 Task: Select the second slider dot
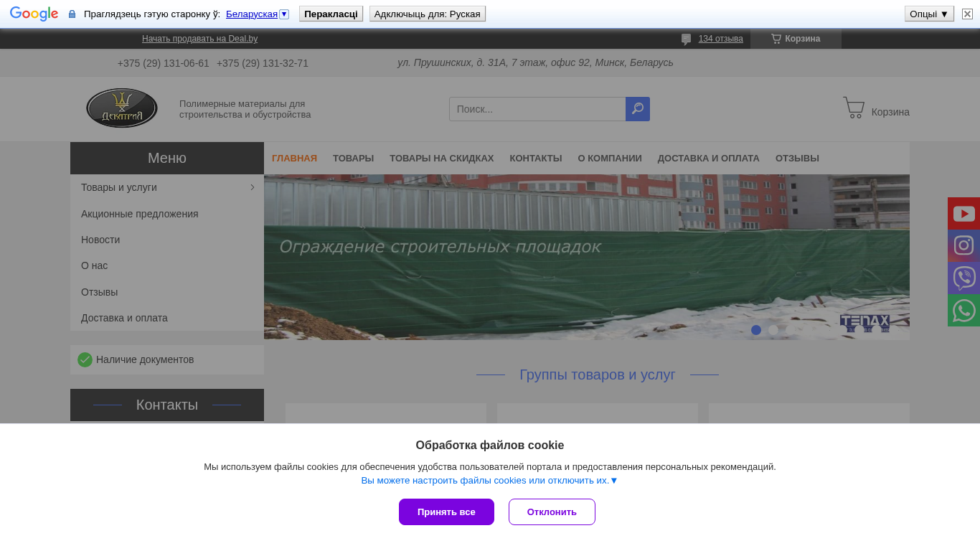[773, 330]
